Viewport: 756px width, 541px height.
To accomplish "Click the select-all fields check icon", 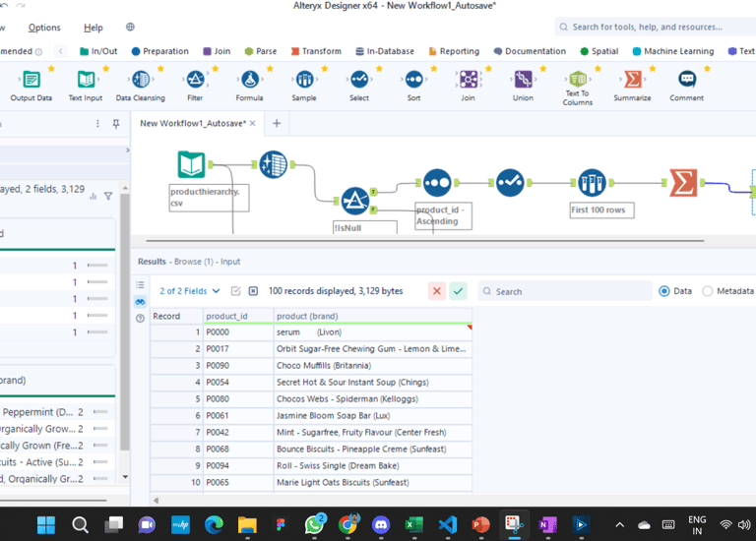I will click(x=236, y=291).
